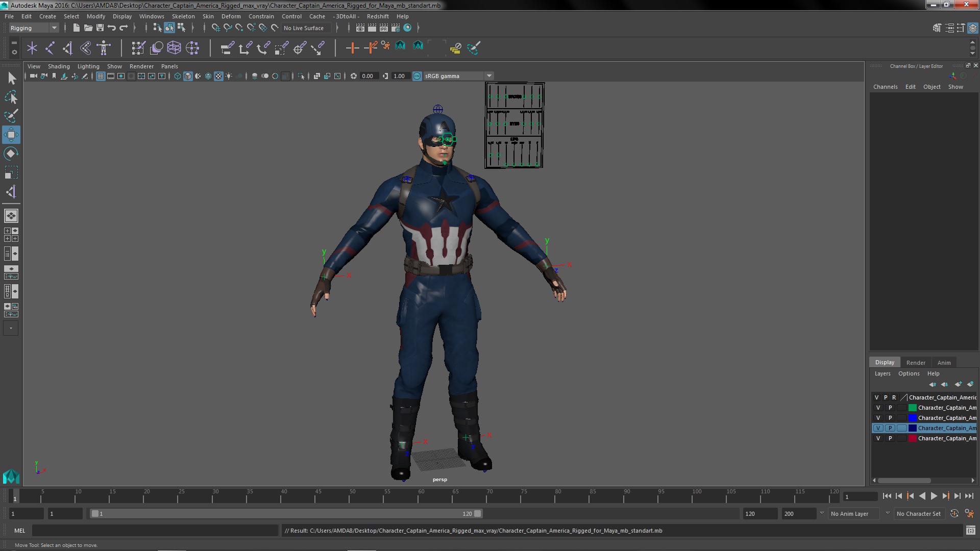This screenshot has height=551, width=980.
Task: Click the Create Lattice shelf icon
Action: [174, 48]
